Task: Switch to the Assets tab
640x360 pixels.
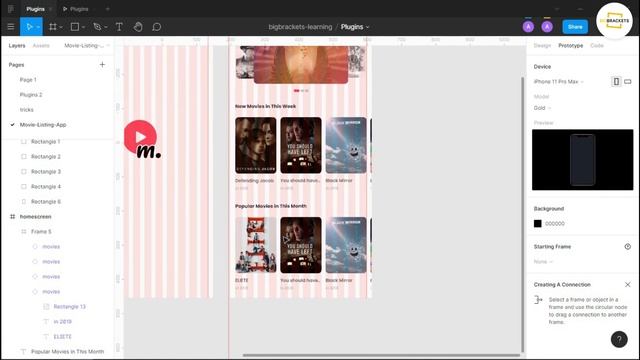Action: tap(41, 45)
